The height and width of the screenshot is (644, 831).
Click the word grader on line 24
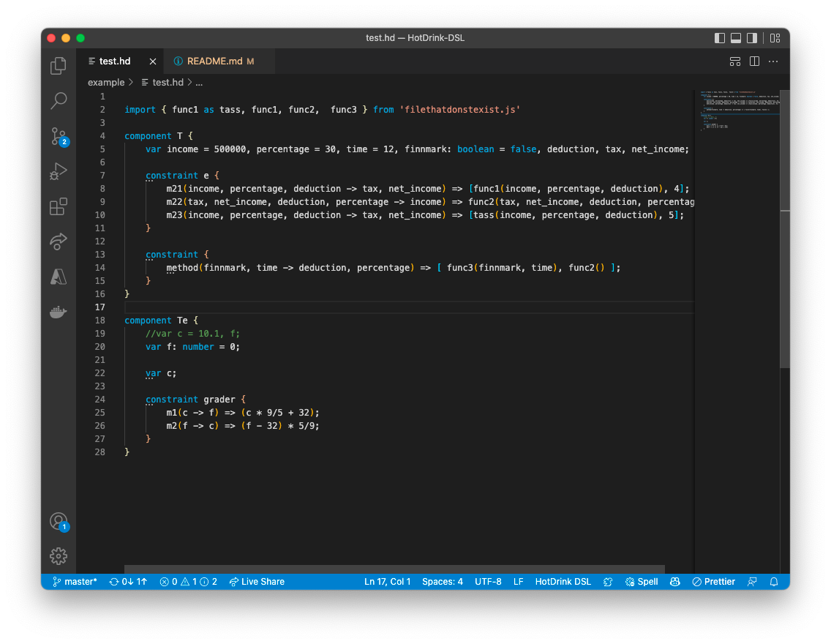(x=219, y=399)
